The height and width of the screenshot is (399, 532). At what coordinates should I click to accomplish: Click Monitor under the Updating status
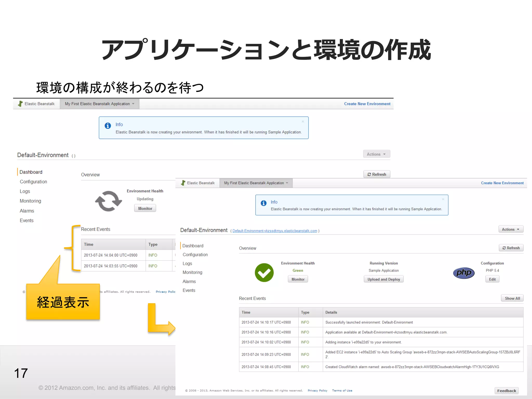point(145,208)
